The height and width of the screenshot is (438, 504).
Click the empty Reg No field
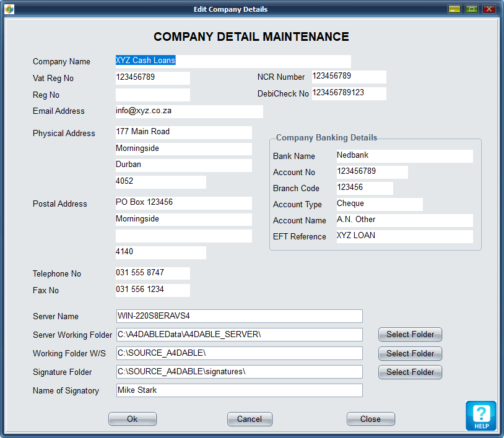(152, 95)
